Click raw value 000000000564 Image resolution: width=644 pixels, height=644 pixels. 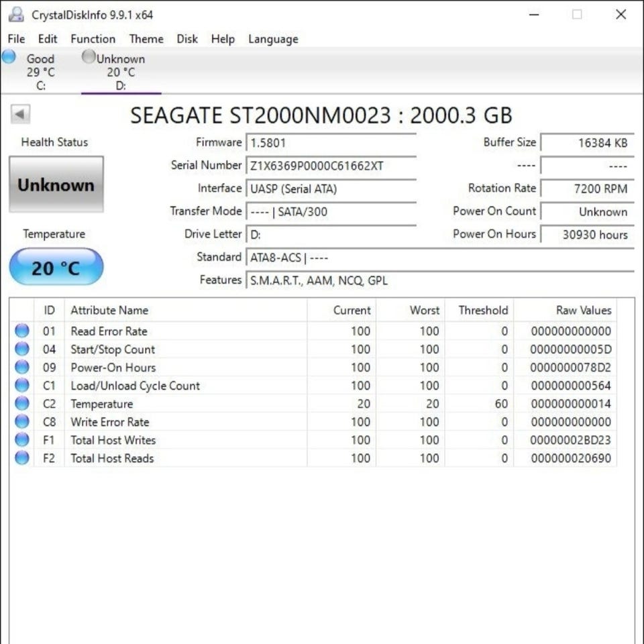[570, 385]
